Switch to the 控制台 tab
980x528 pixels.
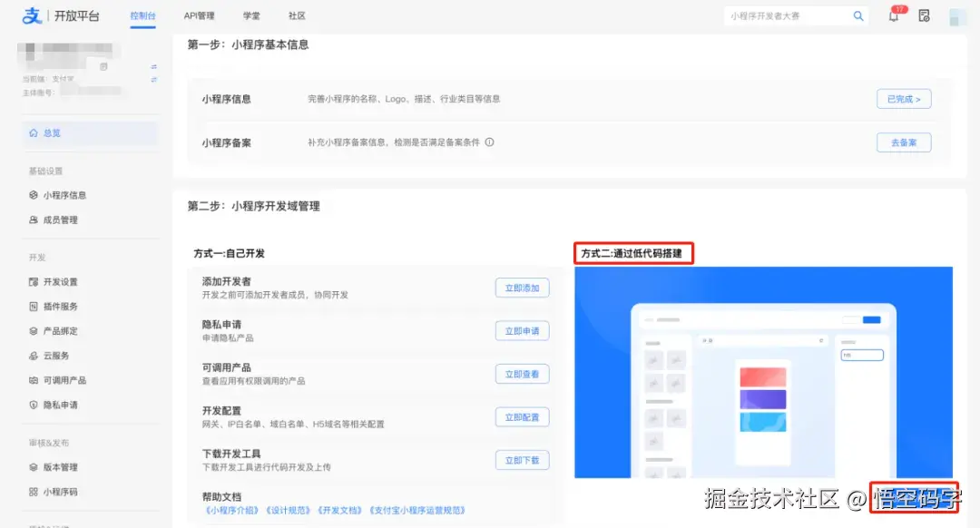(x=142, y=15)
